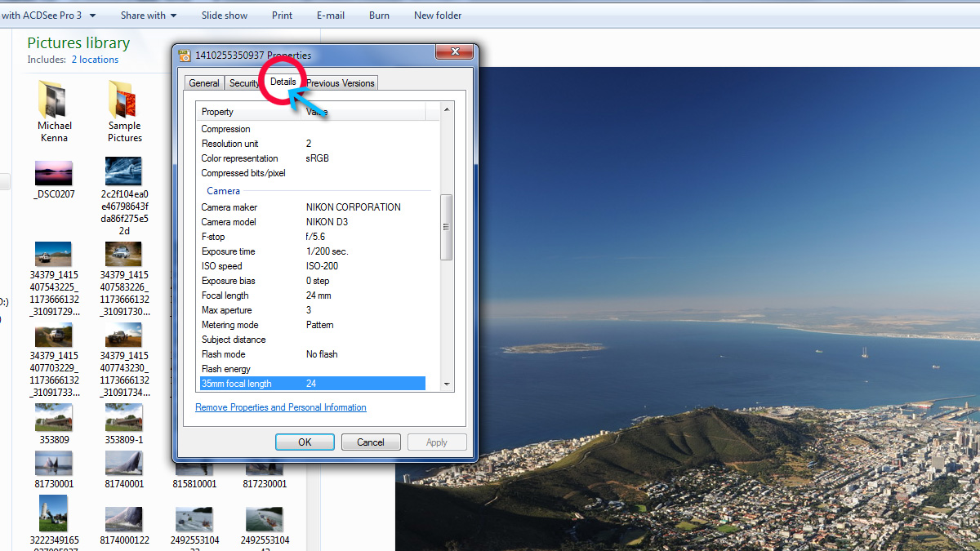Start the Slide show

click(x=225, y=16)
